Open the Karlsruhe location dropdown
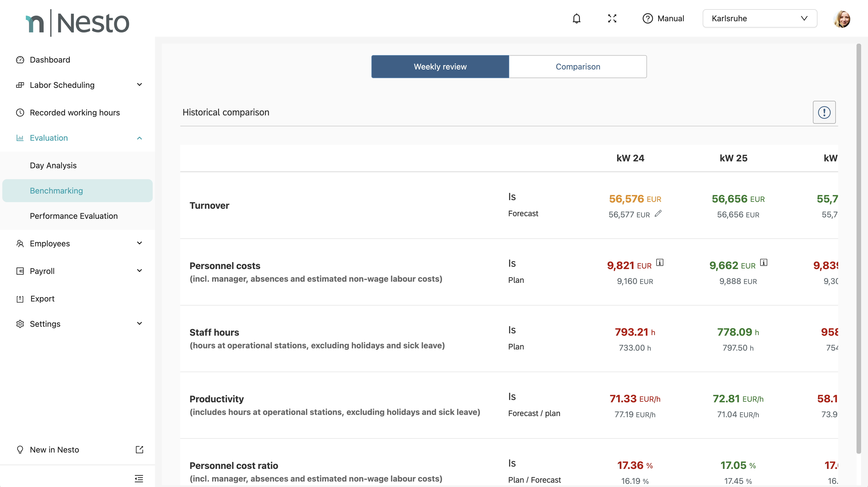 (x=759, y=19)
